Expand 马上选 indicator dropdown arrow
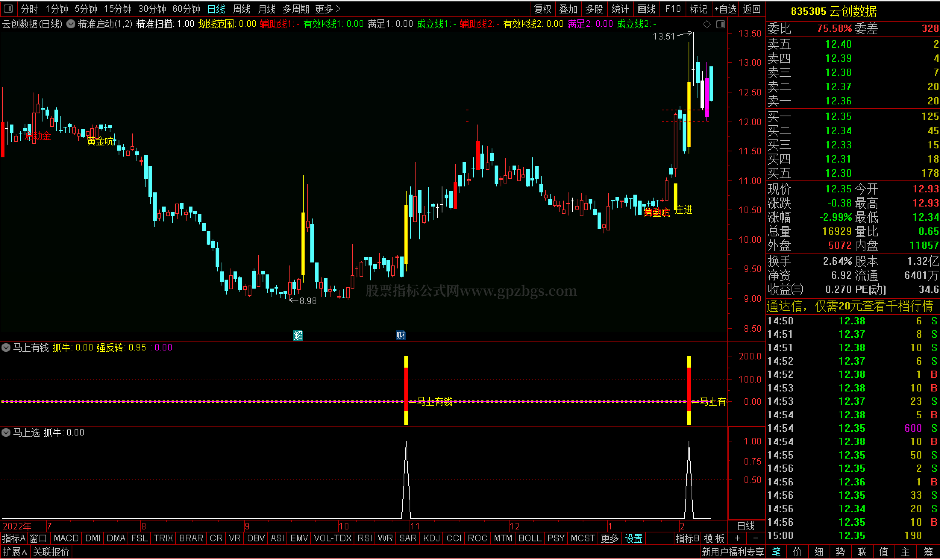Screen dimensions: 940x560 click(6, 432)
